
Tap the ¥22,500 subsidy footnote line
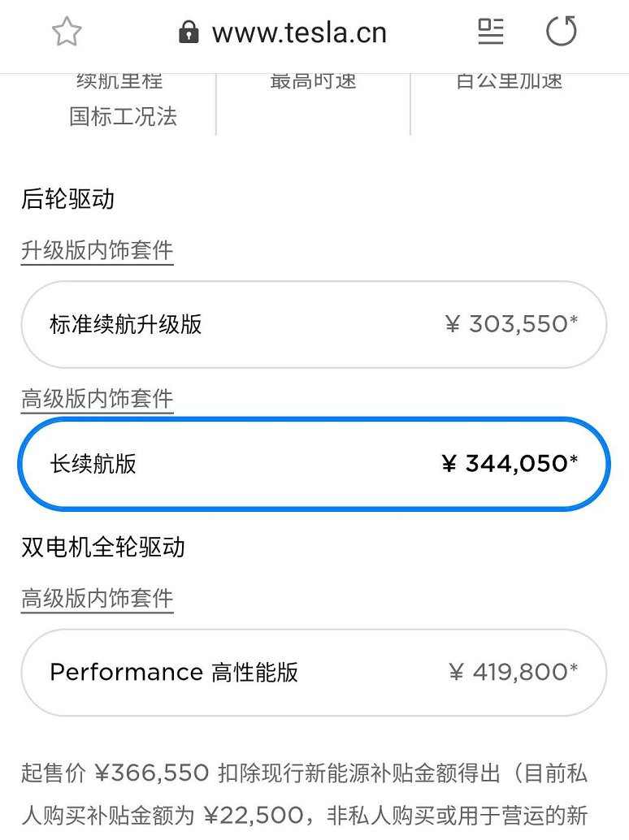(304, 816)
